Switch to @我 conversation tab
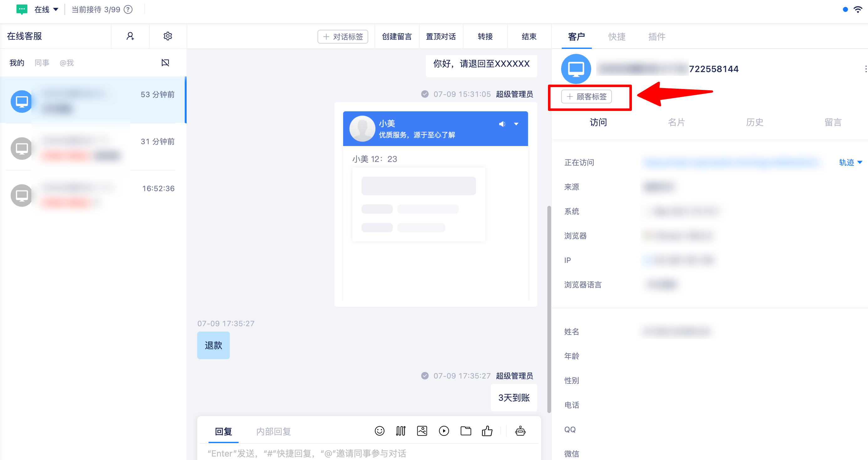868x460 pixels. point(67,63)
